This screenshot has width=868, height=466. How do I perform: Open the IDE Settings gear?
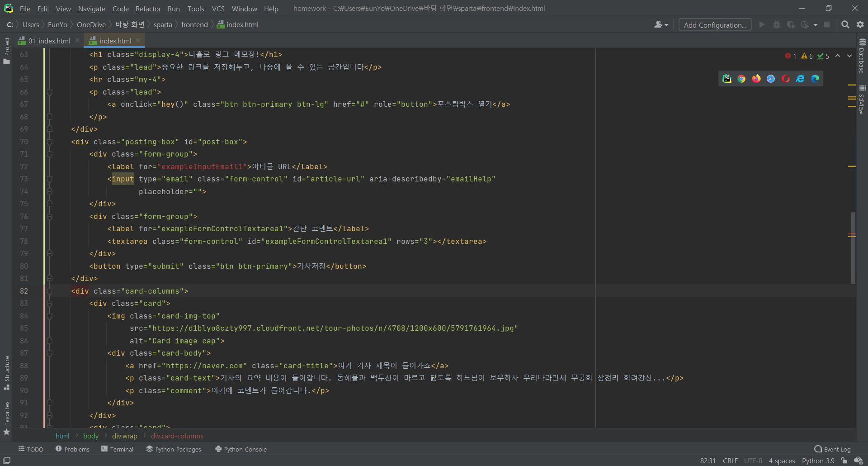point(860,24)
